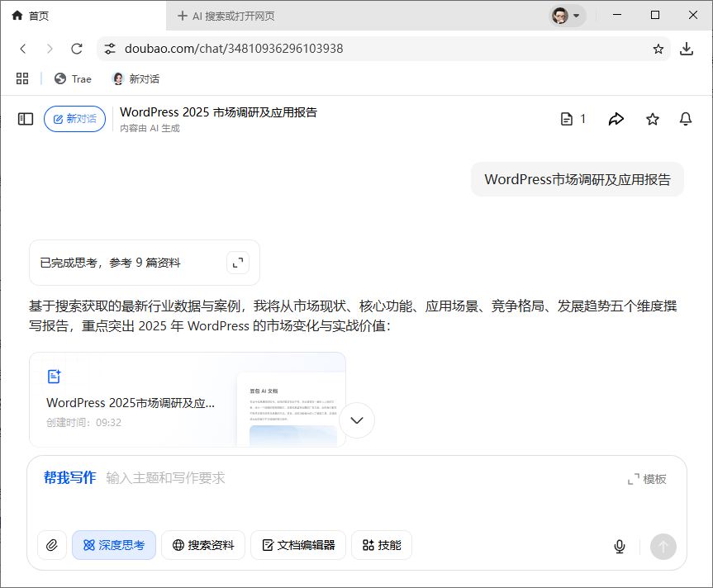713x588 pixels.
Task: Send the message with the arrow button
Action: tap(663, 546)
